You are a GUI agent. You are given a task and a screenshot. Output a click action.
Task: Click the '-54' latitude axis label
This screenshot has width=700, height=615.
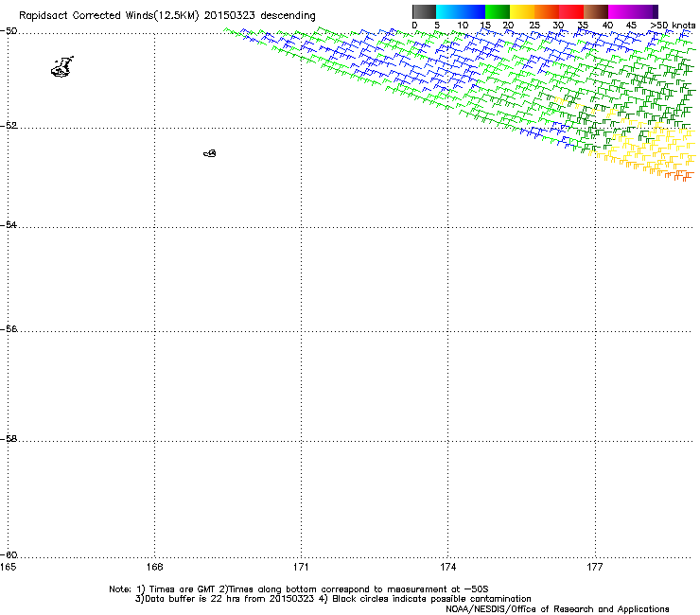coord(9,224)
